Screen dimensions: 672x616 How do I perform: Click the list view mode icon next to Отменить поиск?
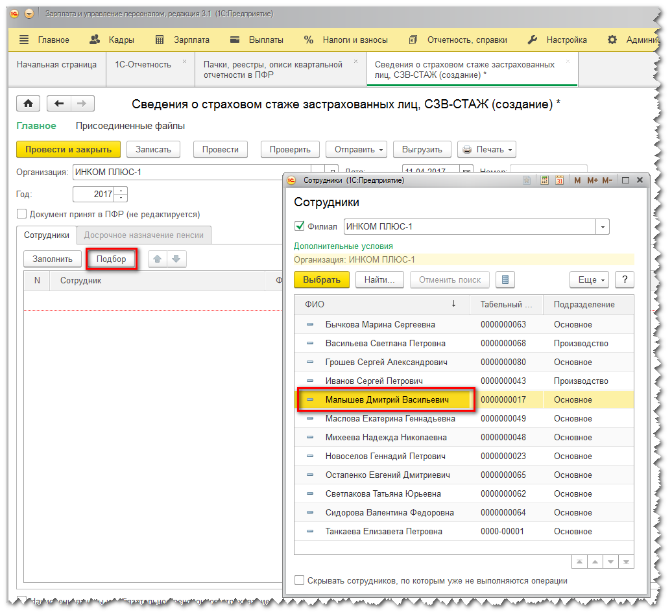(x=505, y=279)
